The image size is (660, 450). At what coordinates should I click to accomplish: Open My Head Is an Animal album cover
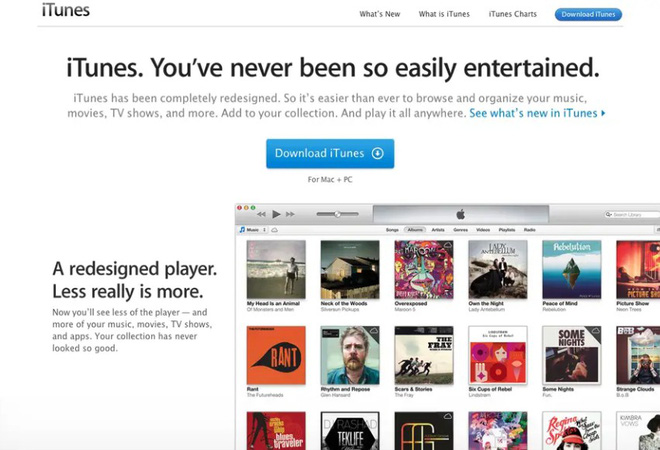276,269
